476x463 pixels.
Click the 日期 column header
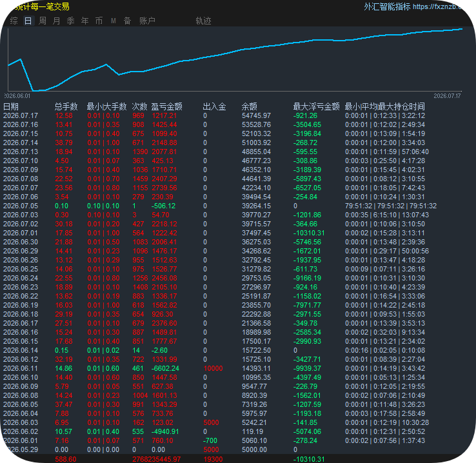pos(11,107)
